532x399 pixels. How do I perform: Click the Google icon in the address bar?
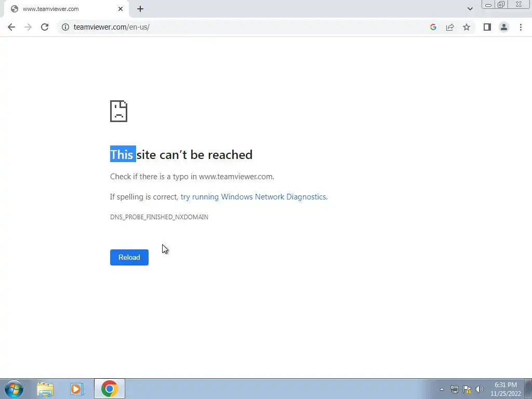coord(433,27)
